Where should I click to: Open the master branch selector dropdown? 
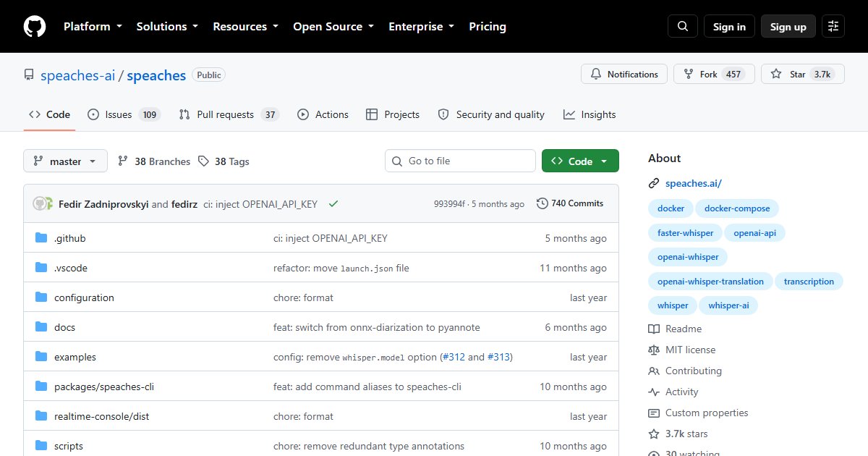coord(65,161)
